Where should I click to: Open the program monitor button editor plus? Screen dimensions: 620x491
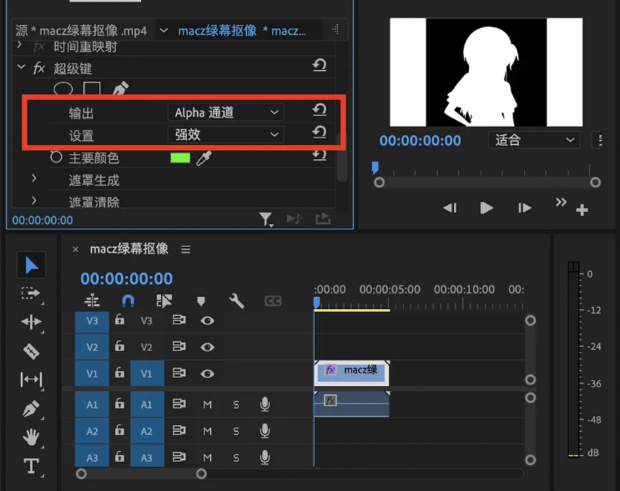pos(582,210)
